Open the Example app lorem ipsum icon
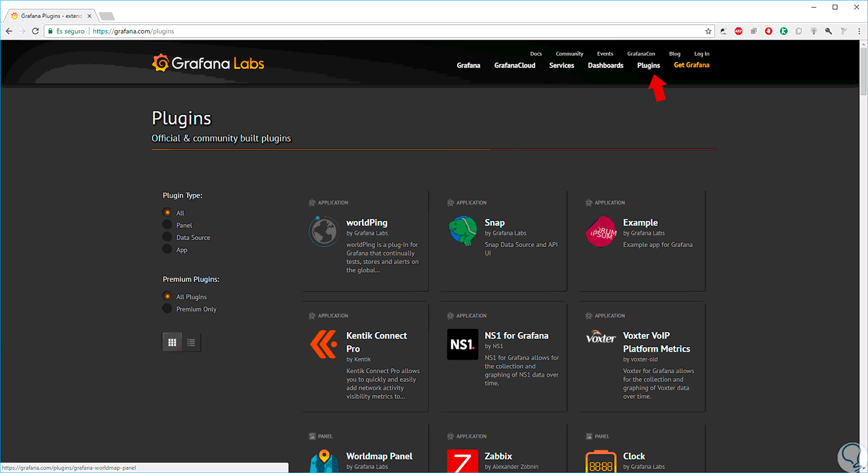Screen dimensions: 868x473 (601, 231)
